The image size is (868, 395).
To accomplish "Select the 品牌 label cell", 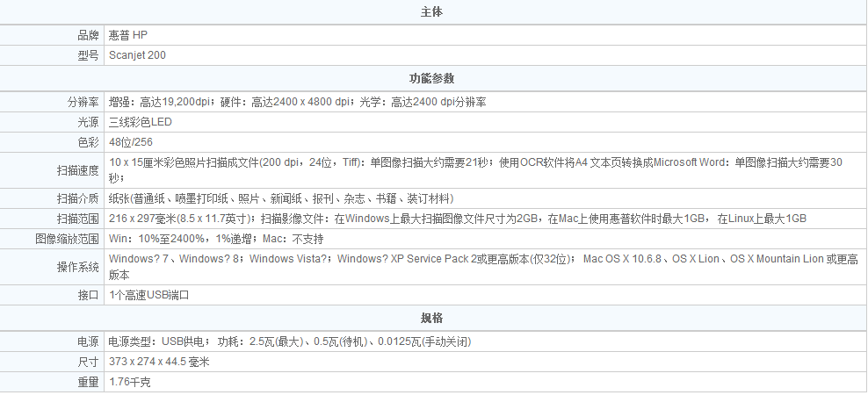I will coord(52,35).
